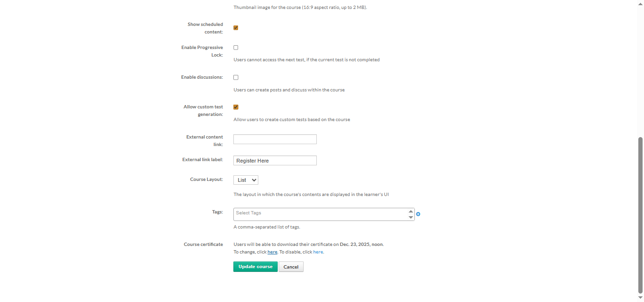Click 'here' link to change certificate date
This screenshot has width=644, height=302.
tap(272, 252)
